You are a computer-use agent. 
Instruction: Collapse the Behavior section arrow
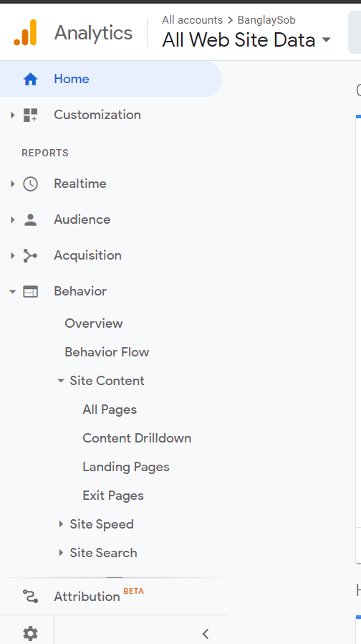click(12, 292)
